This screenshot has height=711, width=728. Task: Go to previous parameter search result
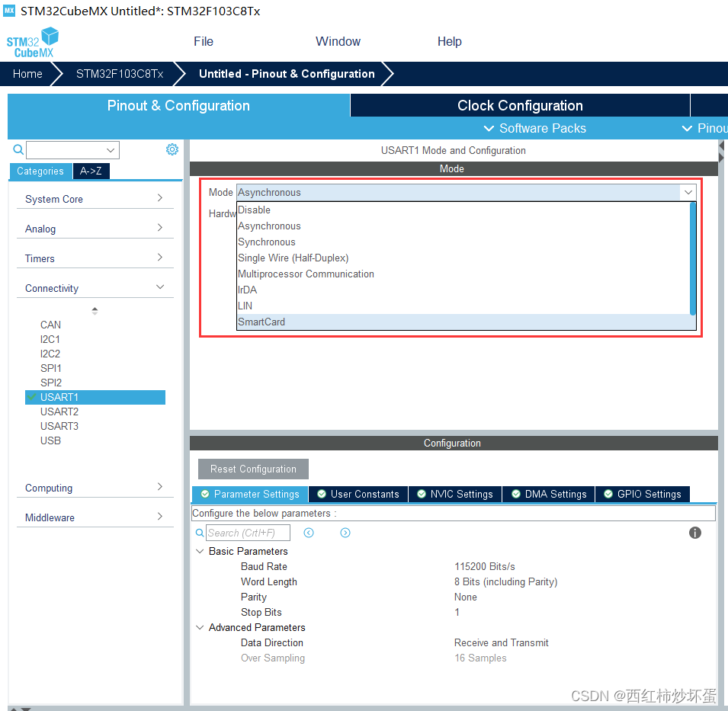coord(309,533)
